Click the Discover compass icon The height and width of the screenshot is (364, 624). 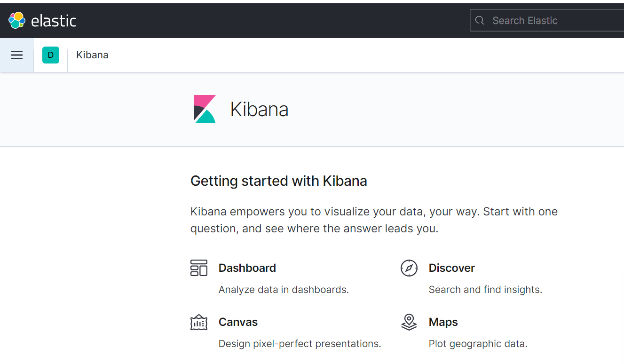(x=409, y=268)
